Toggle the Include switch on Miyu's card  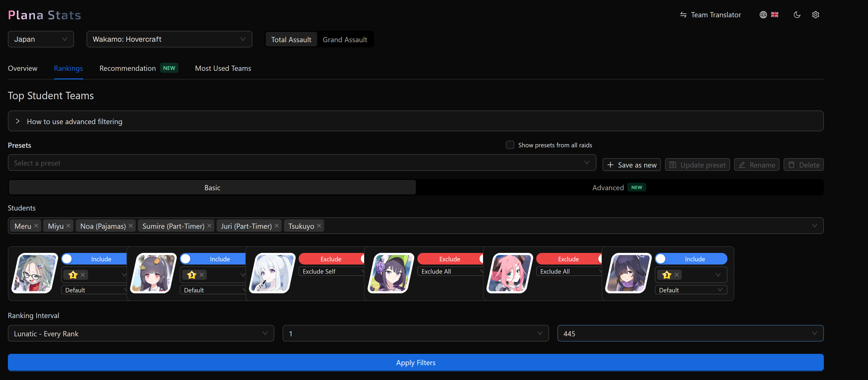coord(213,259)
